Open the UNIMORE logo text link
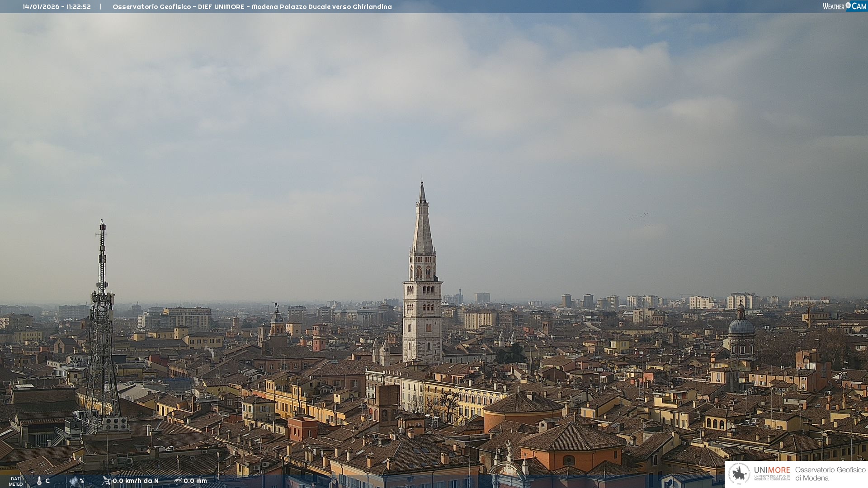 tap(772, 470)
